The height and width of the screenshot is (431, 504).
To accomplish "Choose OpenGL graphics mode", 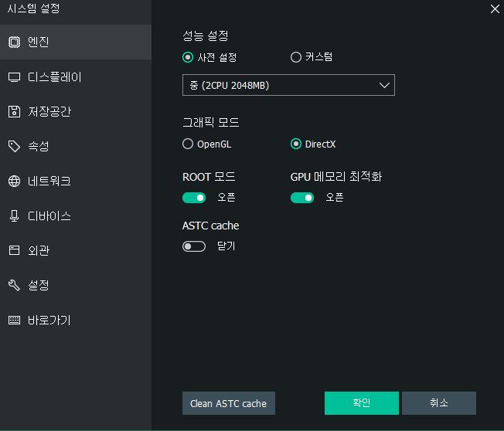I will 188,144.
